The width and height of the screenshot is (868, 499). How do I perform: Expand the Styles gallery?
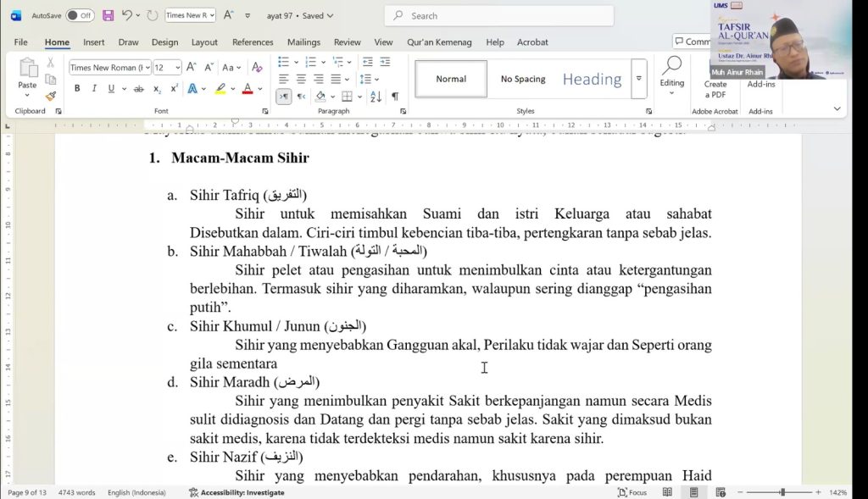(x=639, y=78)
